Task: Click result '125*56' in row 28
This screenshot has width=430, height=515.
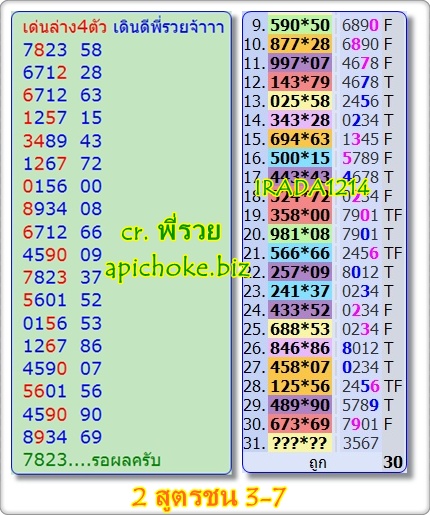Action: (300, 386)
